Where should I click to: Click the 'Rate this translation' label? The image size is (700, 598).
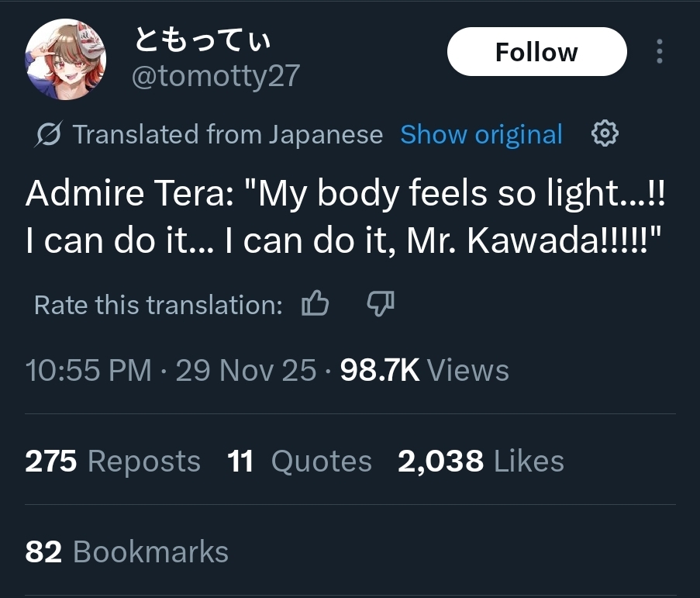coord(158,305)
